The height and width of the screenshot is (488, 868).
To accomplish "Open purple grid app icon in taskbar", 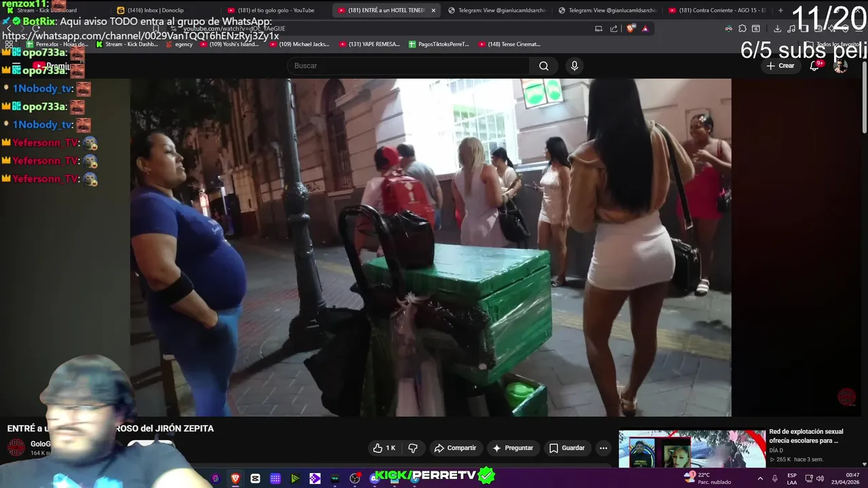I will coord(275,479).
